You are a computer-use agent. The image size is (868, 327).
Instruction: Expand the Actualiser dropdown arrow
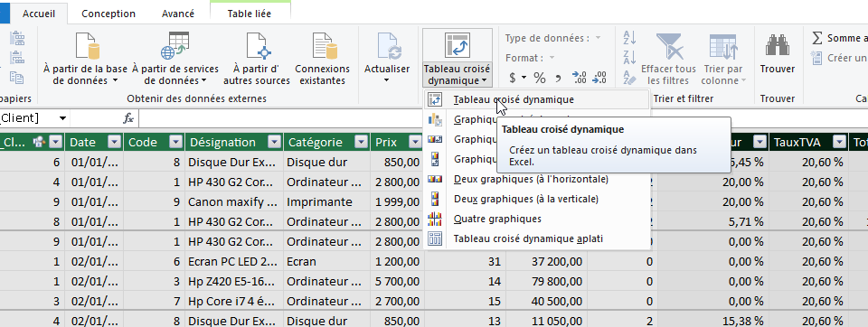point(387,80)
